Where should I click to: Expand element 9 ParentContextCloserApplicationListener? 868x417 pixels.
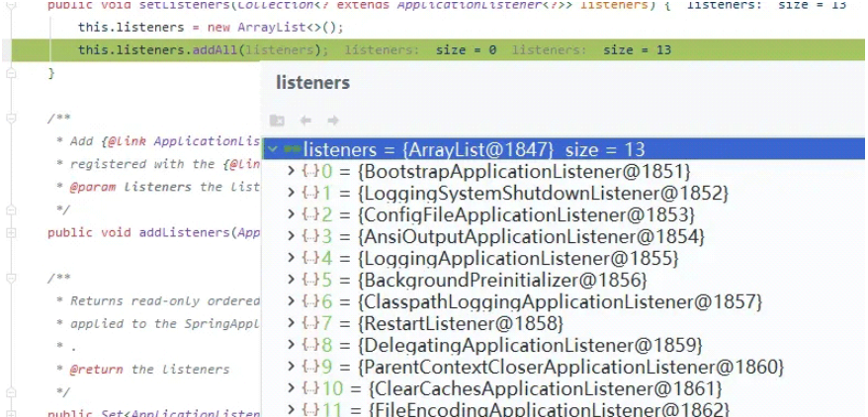point(290,367)
